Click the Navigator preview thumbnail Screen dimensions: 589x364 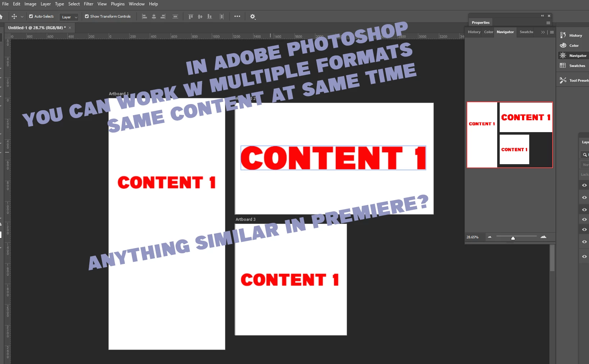[510, 135]
